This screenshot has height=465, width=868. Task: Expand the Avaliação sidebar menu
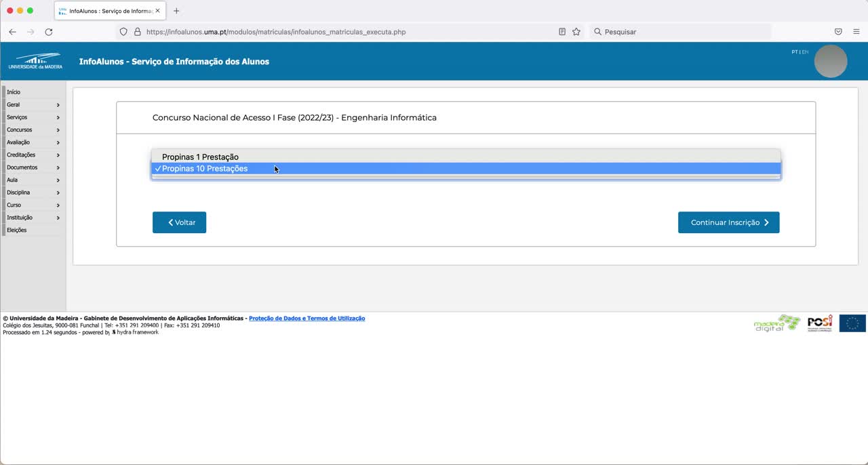(33, 142)
